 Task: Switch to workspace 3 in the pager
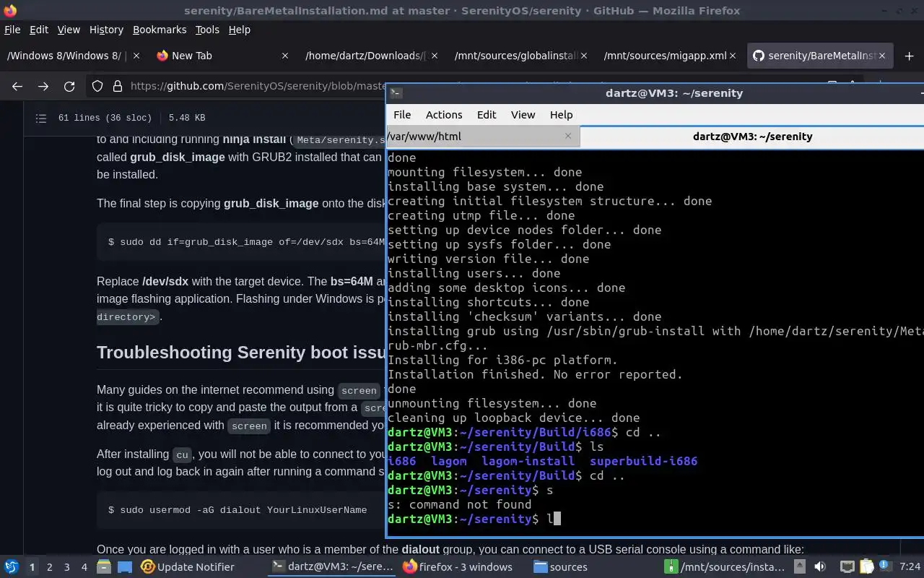pos(66,567)
